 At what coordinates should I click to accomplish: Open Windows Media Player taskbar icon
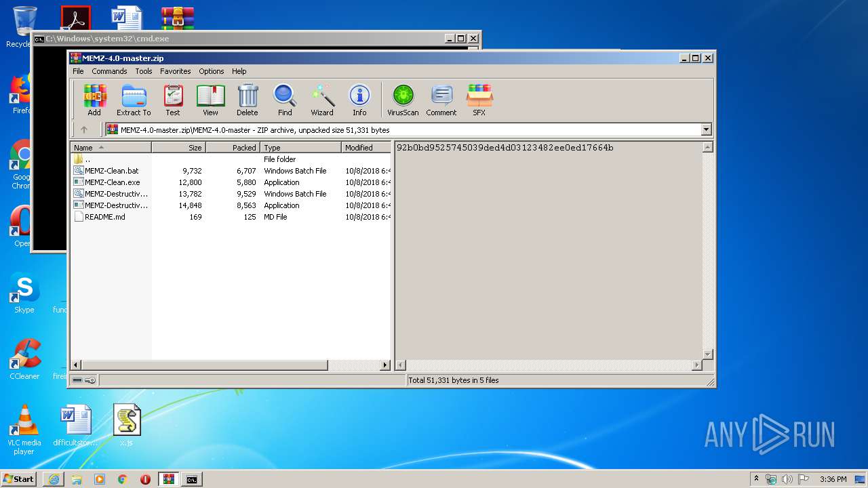tap(100, 479)
